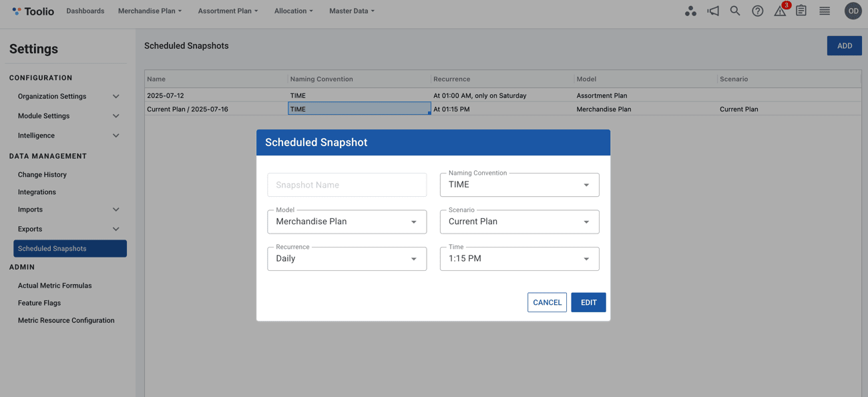Open the Allocation menu

point(293,11)
